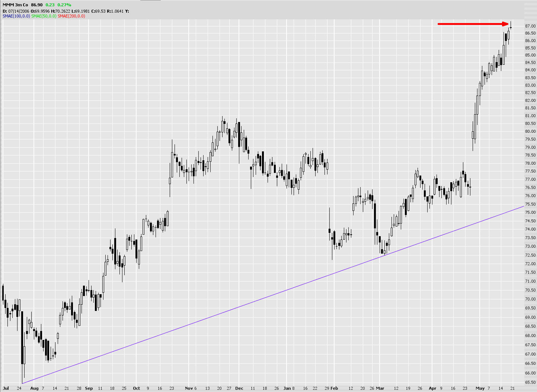This screenshot has height=392, width=537.
Task: Click the 65.50 price axis label
Action: pos(530,382)
